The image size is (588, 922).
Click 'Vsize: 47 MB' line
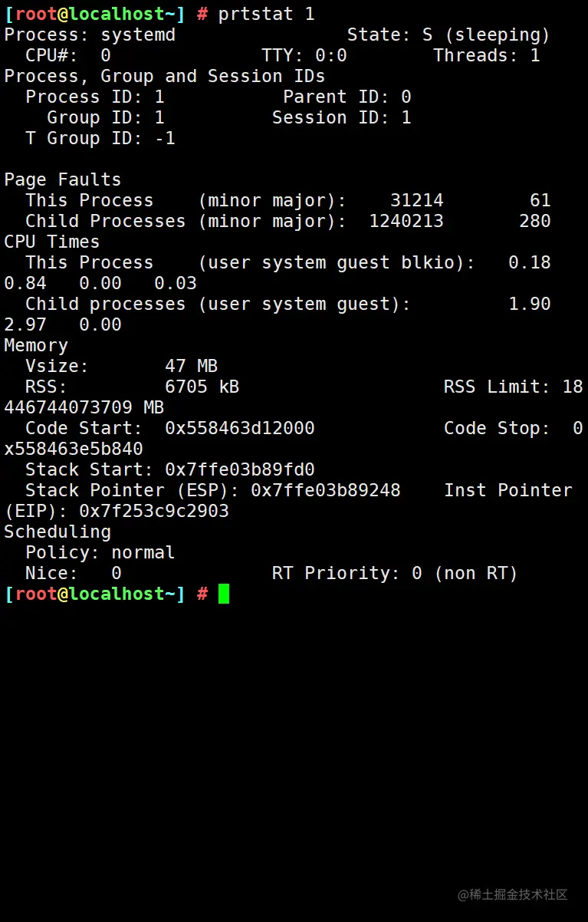[121, 366]
